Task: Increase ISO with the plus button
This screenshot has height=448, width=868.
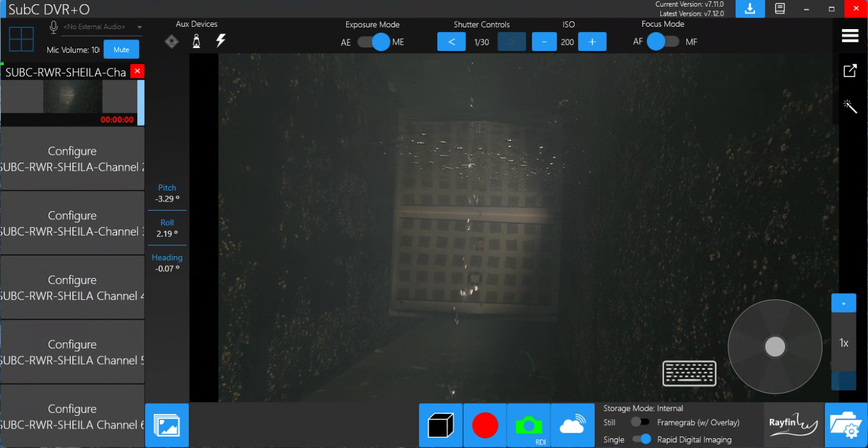Action: click(592, 42)
